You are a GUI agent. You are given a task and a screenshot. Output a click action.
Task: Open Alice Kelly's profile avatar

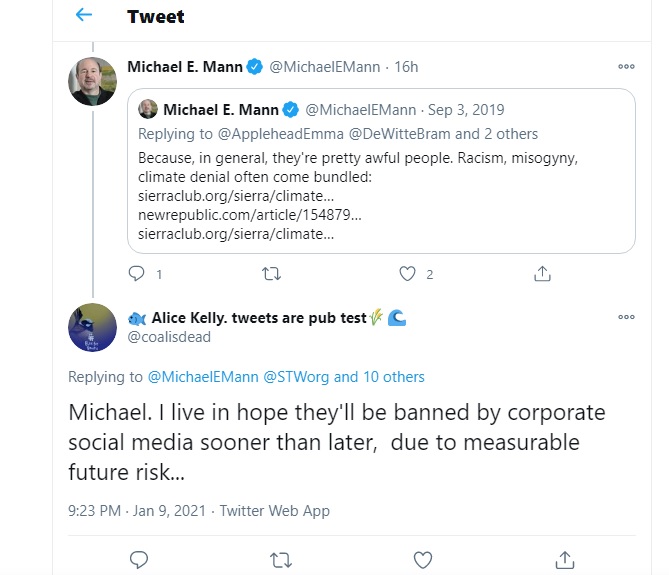[x=93, y=327]
